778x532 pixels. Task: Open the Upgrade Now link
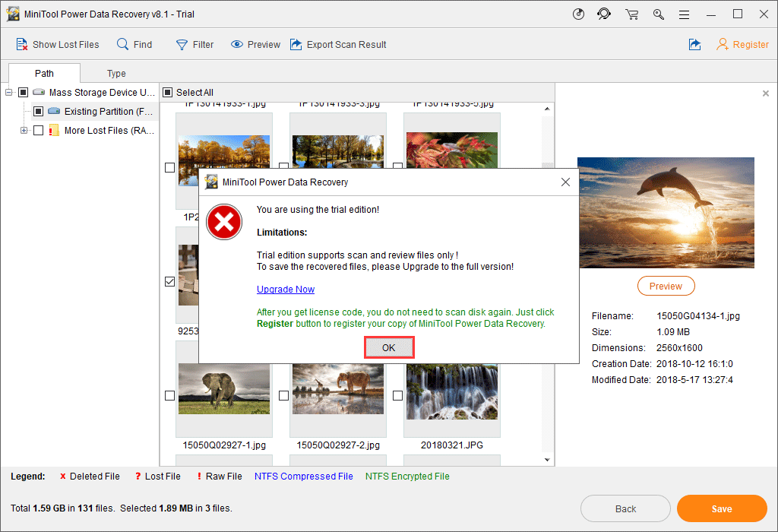tap(286, 290)
